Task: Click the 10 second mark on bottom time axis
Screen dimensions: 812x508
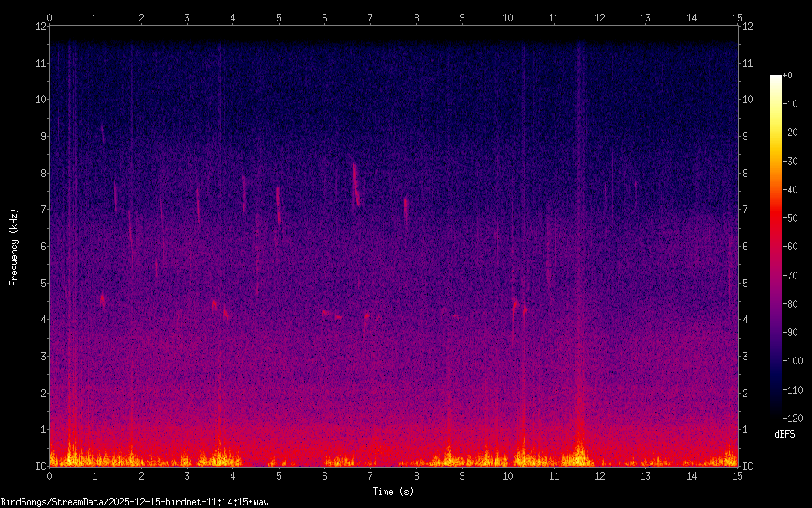Action: (507, 475)
